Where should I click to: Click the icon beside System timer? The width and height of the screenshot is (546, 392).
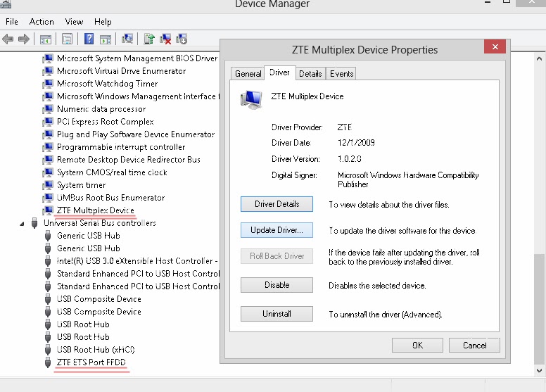tap(48, 185)
